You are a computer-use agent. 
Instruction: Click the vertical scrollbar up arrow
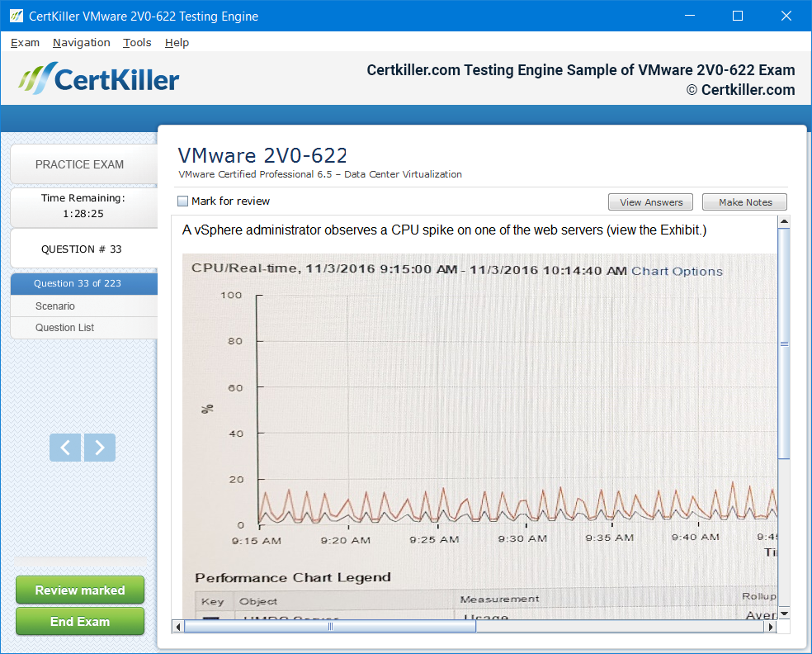click(784, 222)
